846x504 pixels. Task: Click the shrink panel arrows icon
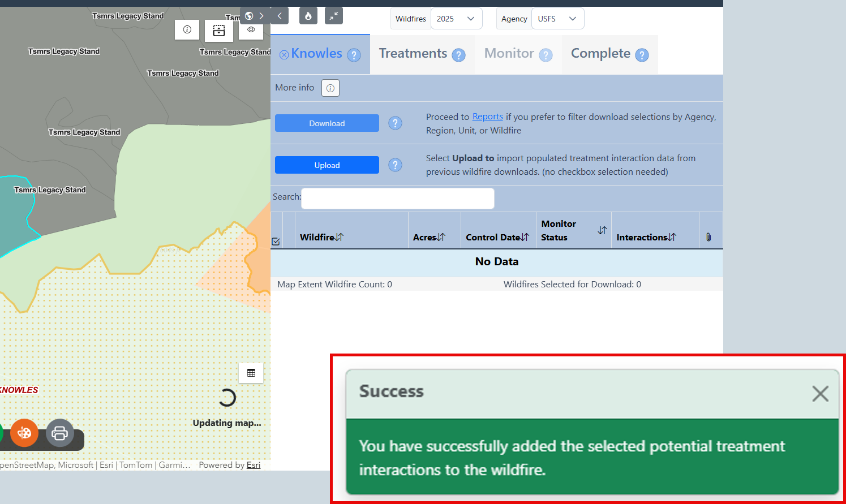pos(334,16)
